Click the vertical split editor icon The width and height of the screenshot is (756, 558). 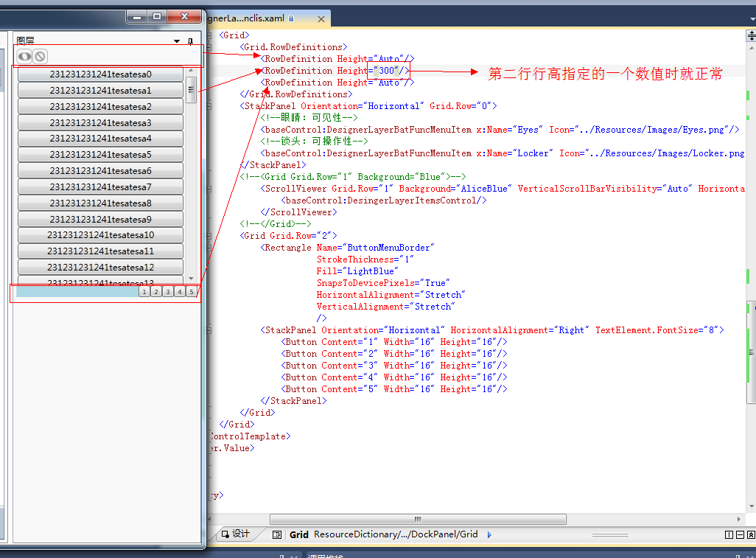click(728, 534)
